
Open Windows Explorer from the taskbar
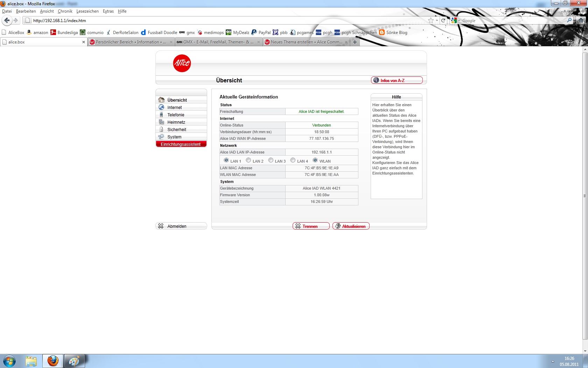point(31,361)
